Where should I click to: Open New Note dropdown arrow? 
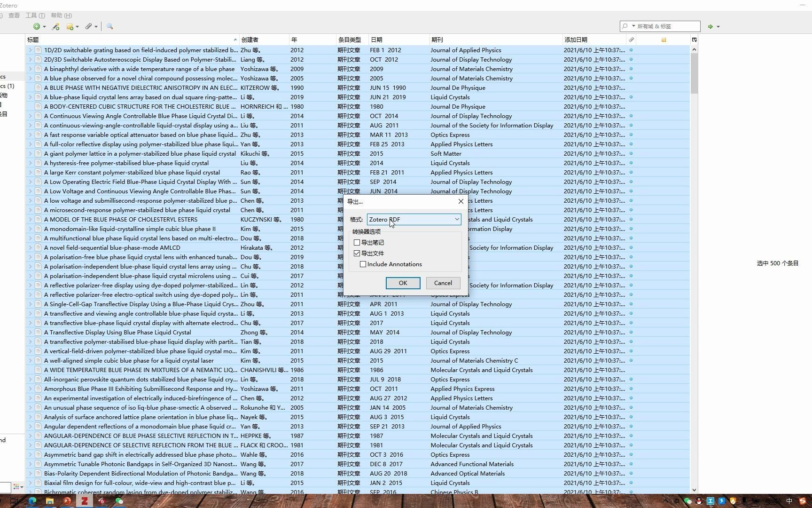coord(77,27)
